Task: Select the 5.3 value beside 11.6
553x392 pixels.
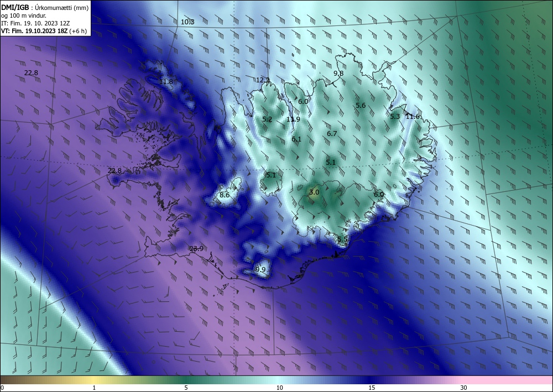Action: click(x=395, y=116)
